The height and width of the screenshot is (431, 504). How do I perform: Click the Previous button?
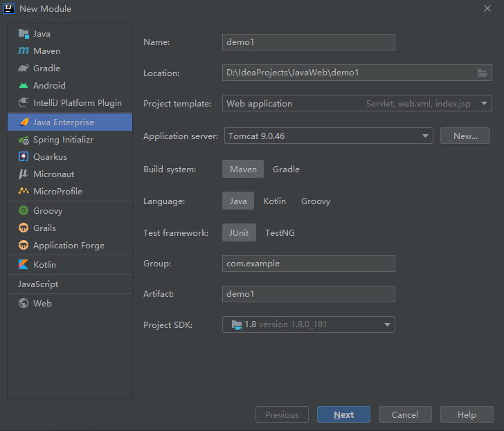tap(282, 414)
